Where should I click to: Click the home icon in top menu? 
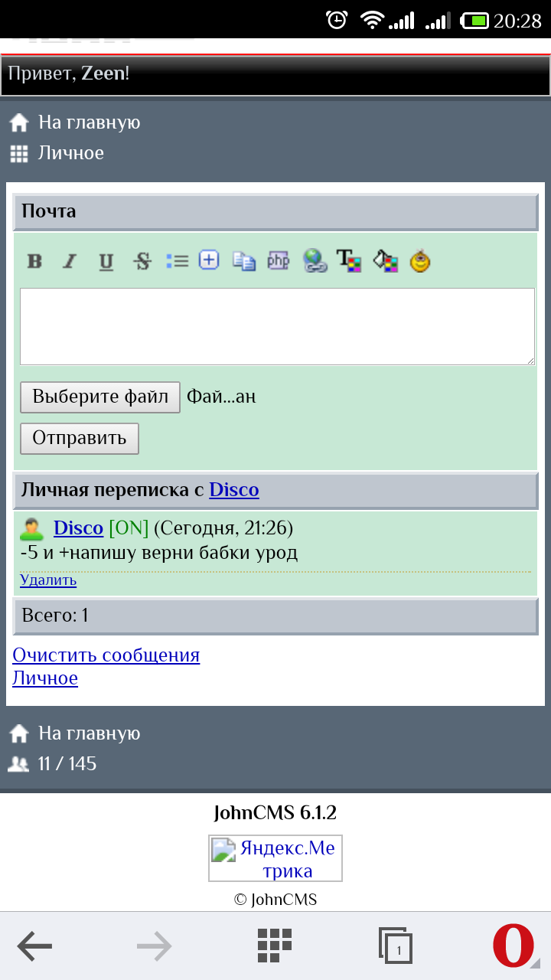point(19,123)
